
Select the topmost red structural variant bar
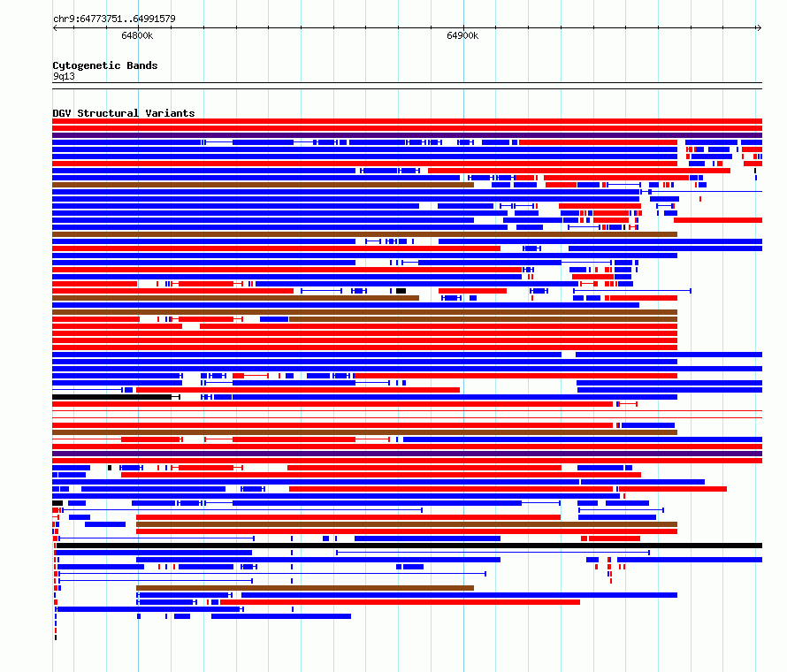407,121
